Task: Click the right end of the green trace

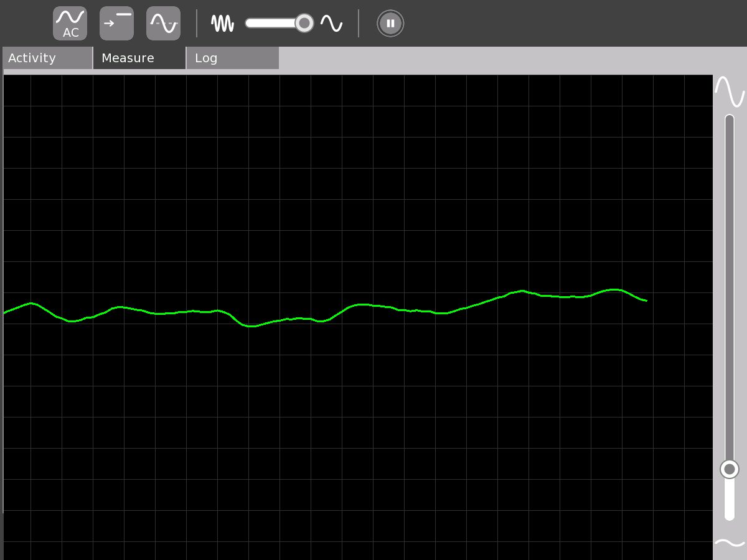Action: 646,301
